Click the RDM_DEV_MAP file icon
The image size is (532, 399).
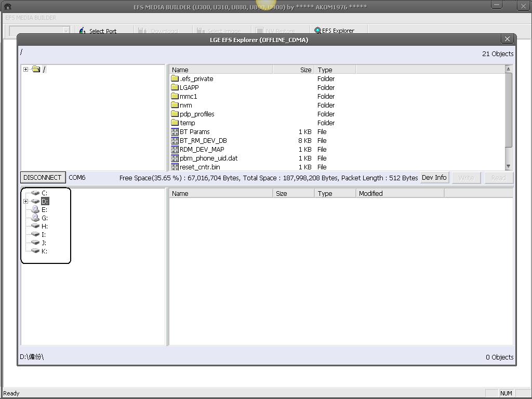point(175,149)
